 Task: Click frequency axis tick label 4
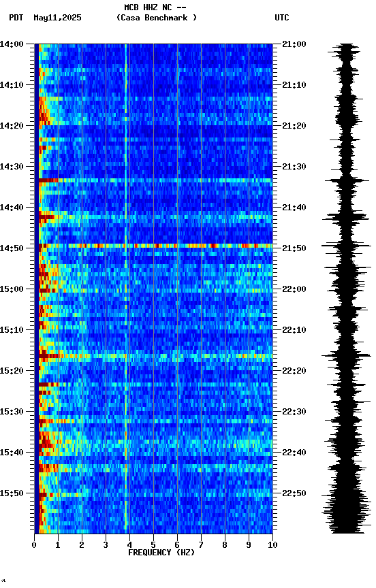(x=129, y=545)
